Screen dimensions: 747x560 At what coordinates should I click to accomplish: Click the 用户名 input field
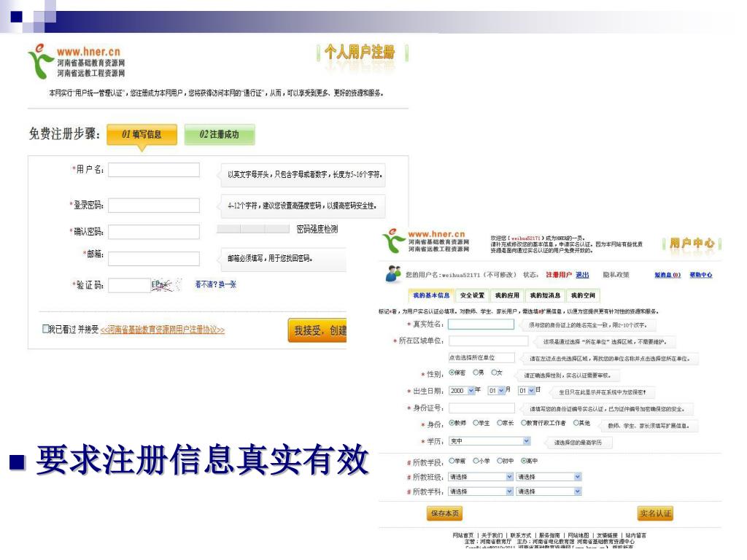pyautogui.click(x=154, y=170)
